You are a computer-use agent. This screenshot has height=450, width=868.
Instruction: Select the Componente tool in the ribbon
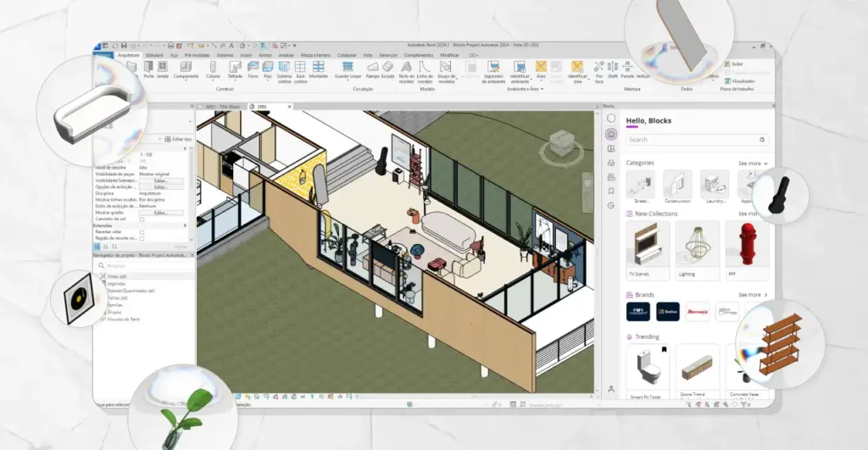tap(186, 69)
